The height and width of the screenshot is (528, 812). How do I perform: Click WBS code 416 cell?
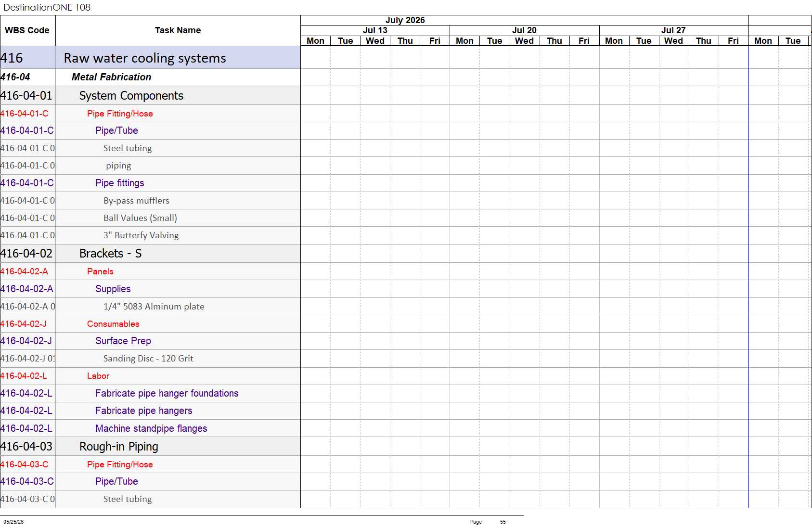[27, 58]
